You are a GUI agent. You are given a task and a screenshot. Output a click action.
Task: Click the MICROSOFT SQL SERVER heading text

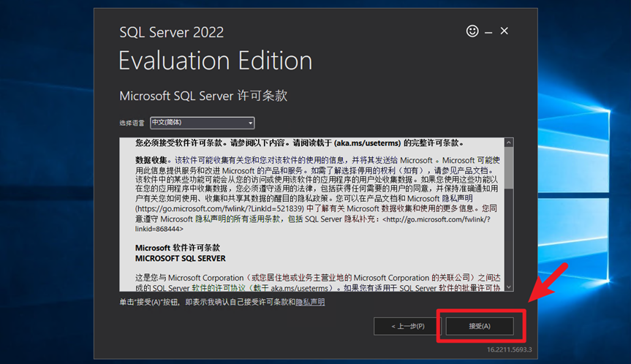pyautogui.click(x=180, y=258)
